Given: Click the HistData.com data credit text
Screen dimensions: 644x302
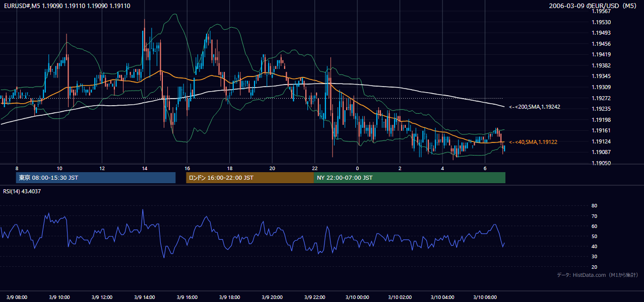Looking at the screenshot, I should tap(598, 275).
